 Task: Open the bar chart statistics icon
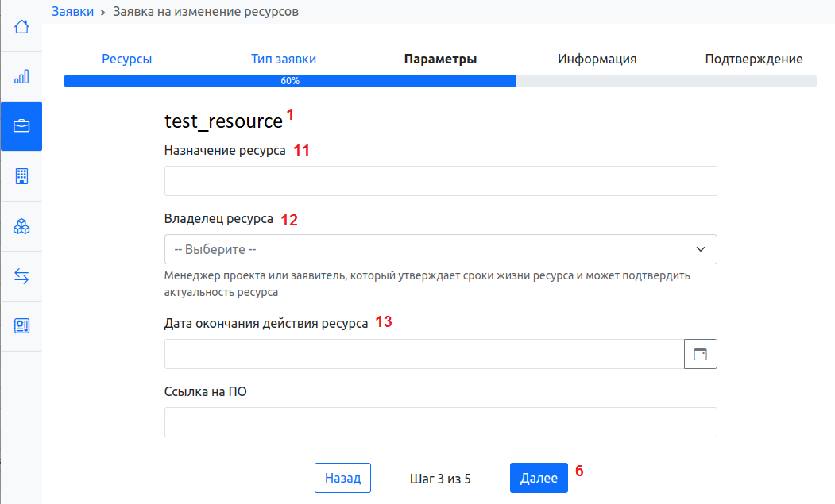click(x=21, y=77)
